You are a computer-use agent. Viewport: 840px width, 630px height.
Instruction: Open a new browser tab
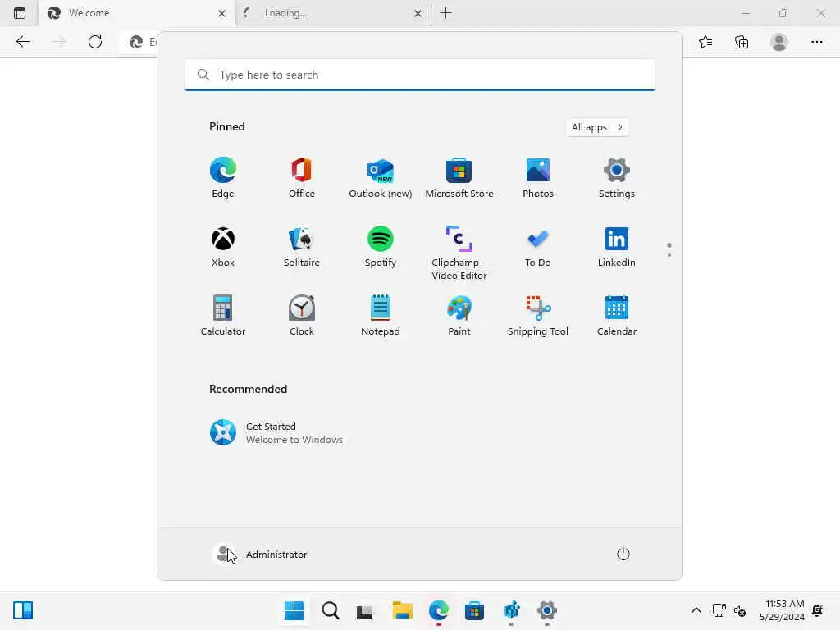point(445,13)
